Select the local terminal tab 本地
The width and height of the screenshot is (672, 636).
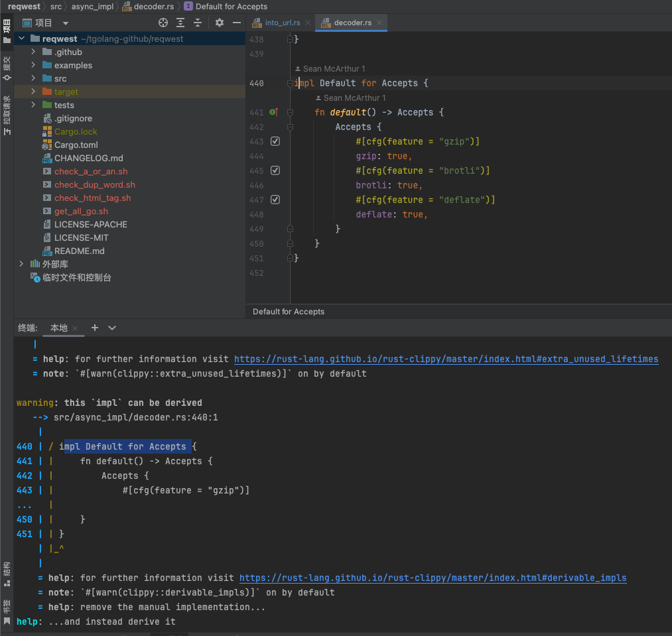[58, 328]
